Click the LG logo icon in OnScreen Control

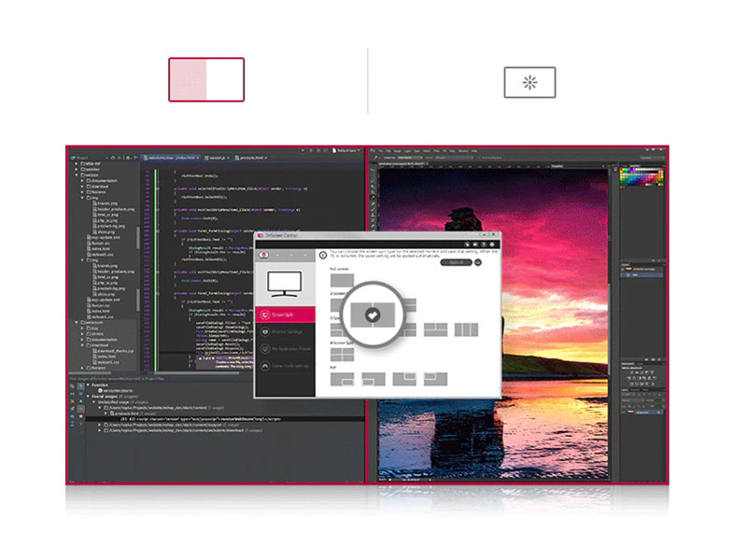264,255
